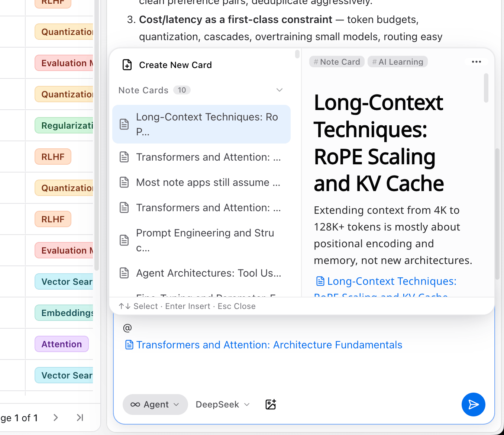
Task: Click the Embeddings green tag in table
Action: pyautogui.click(x=64, y=313)
